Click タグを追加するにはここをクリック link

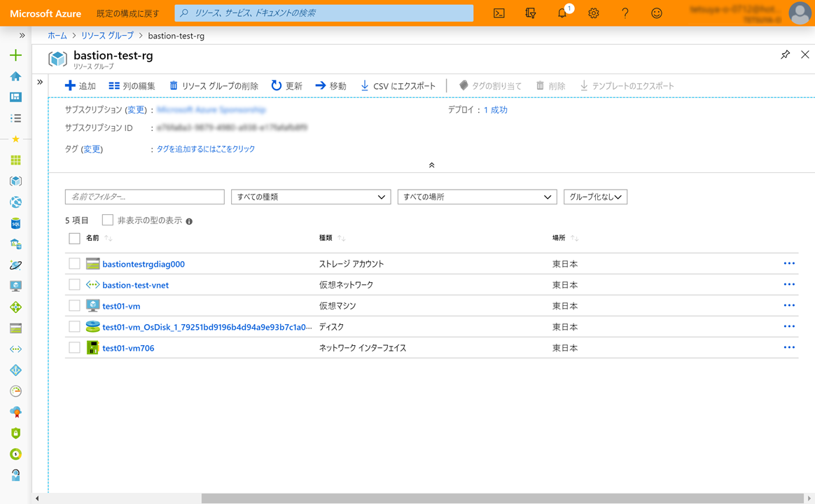[206, 148]
